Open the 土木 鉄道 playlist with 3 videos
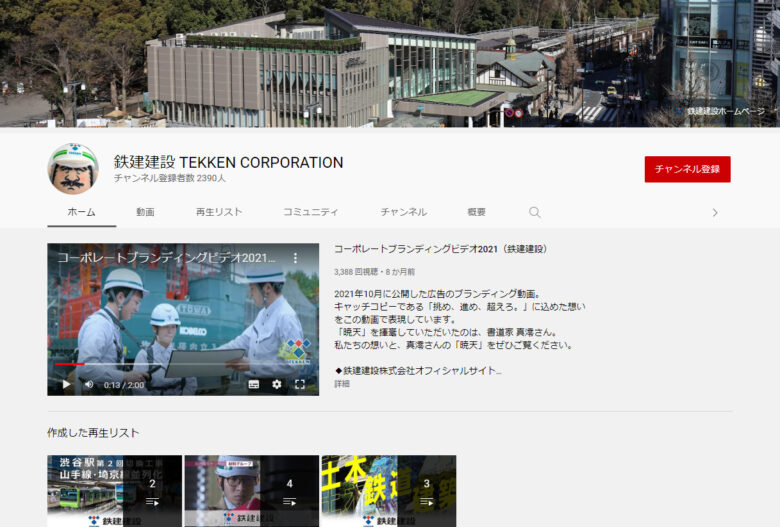 coord(389,491)
